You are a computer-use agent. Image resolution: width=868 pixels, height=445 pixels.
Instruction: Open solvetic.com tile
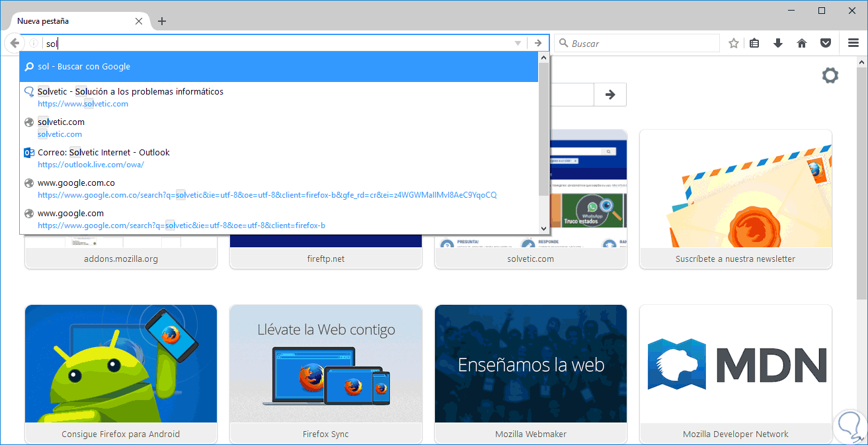[531, 198]
